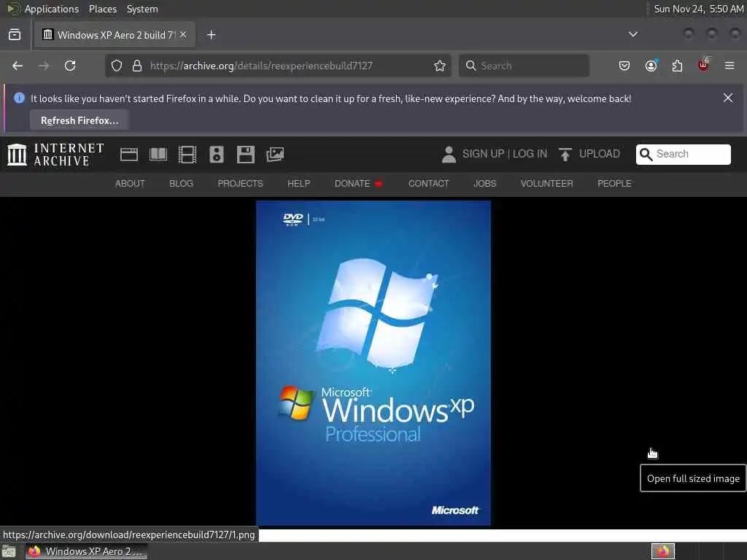Open the System menu
The width and height of the screenshot is (747, 560).
click(142, 9)
